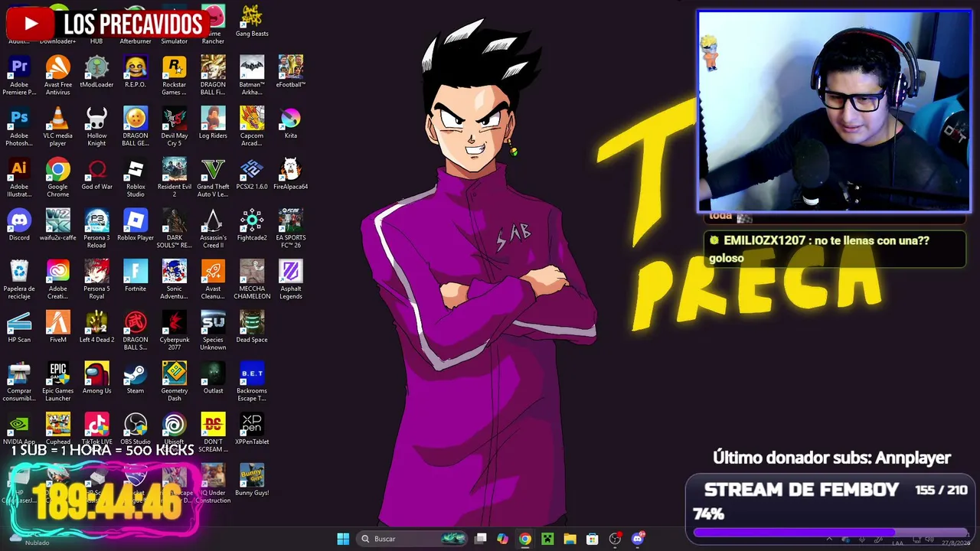The image size is (980, 551).
Task: Open VLC media player desktop shortcut
Action: pyautogui.click(x=58, y=126)
